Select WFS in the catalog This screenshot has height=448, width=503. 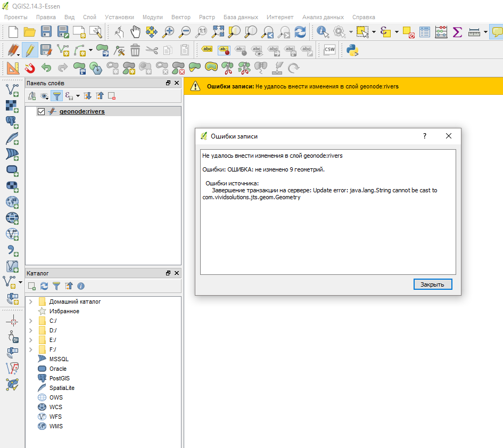56,417
